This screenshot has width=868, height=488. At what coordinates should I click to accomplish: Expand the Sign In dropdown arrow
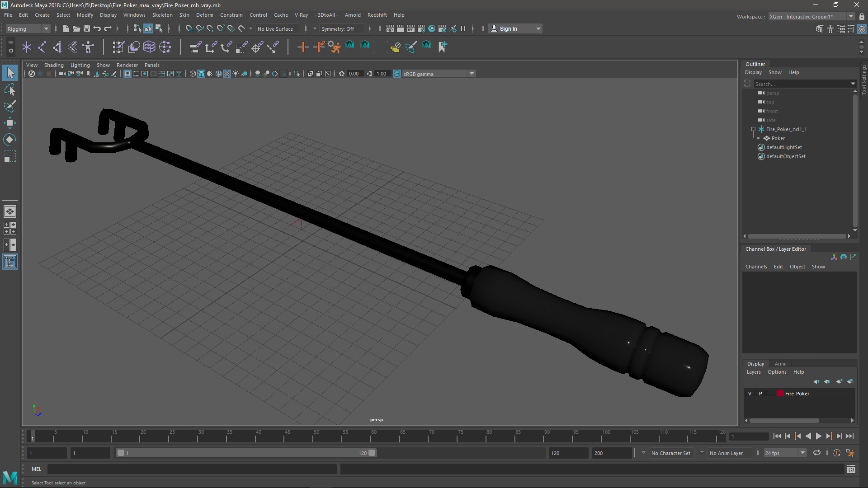click(x=538, y=28)
